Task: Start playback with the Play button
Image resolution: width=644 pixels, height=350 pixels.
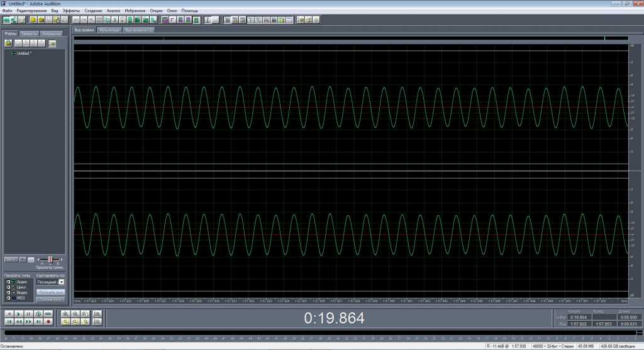Action: (x=18, y=314)
